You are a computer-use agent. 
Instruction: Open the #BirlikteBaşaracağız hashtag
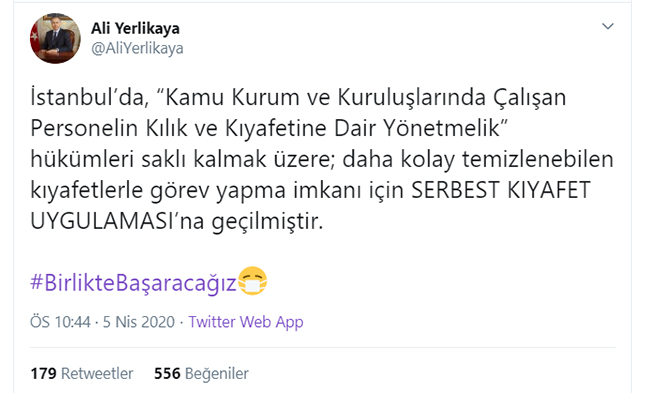133,282
